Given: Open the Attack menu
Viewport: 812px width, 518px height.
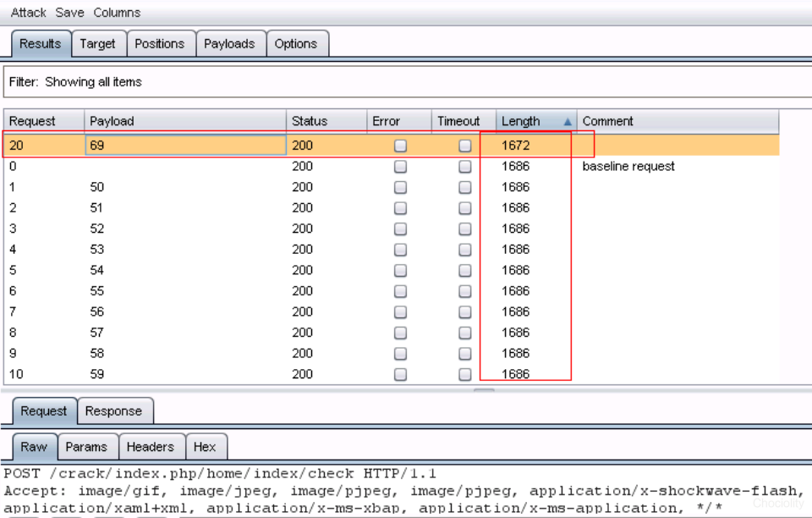Looking at the screenshot, I should click(x=28, y=13).
